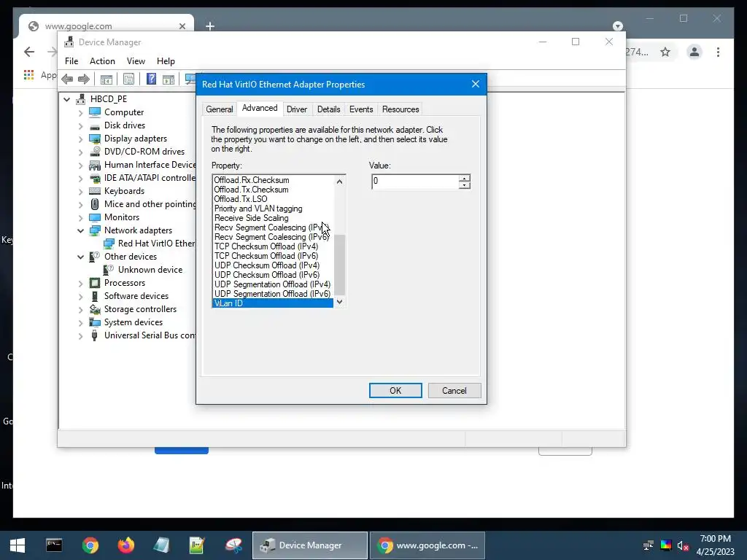
Task: Expand the Computer tree node
Action: pyautogui.click(x=80, y=113)
